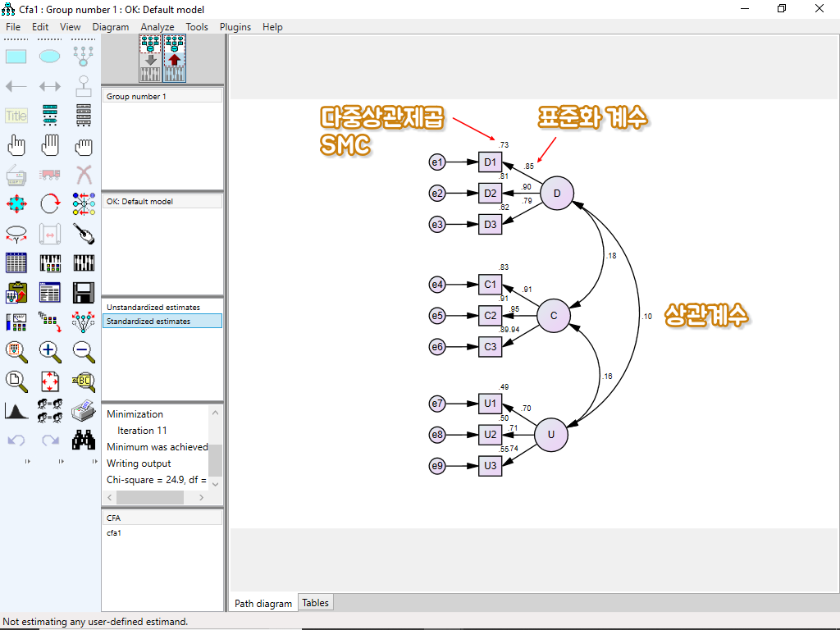Image resolution: width=840 pixels, height=630 pixels.
Task: Switch to the Path diagram tab
Action: [x=263, y=603]
